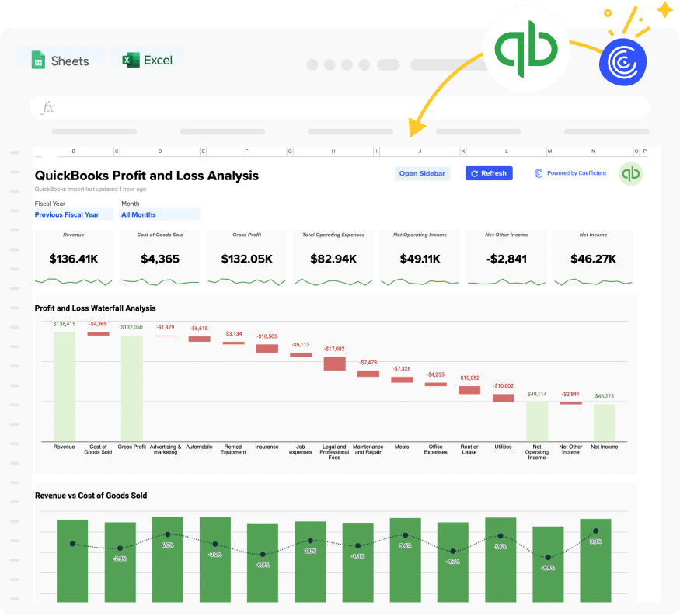Select column N header
Image resolution: width=680 pixels, height=616 pixels.
click(x=593, y=151)
